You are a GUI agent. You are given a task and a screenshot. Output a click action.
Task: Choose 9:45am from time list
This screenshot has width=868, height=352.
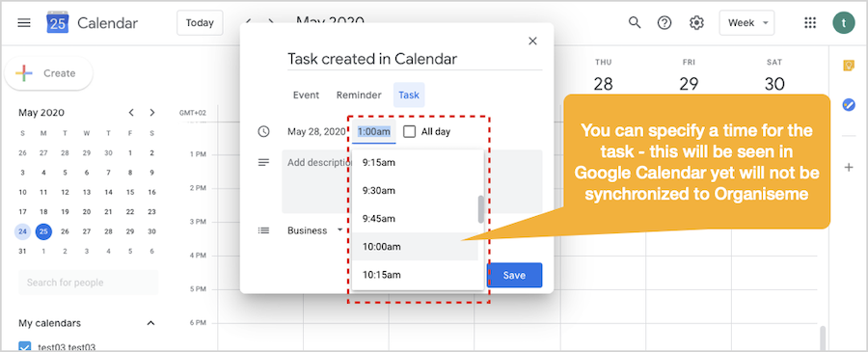pos(415,219)
